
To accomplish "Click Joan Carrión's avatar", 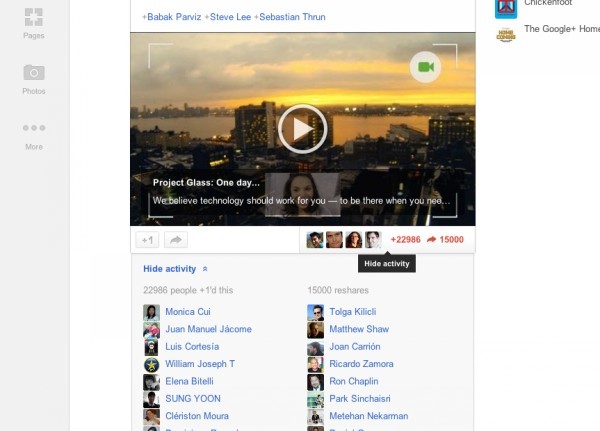I will pyautogui.click(x=316, y=347).
